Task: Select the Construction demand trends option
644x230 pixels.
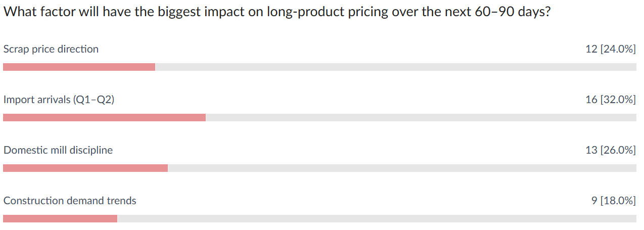Action: (70, 201)
